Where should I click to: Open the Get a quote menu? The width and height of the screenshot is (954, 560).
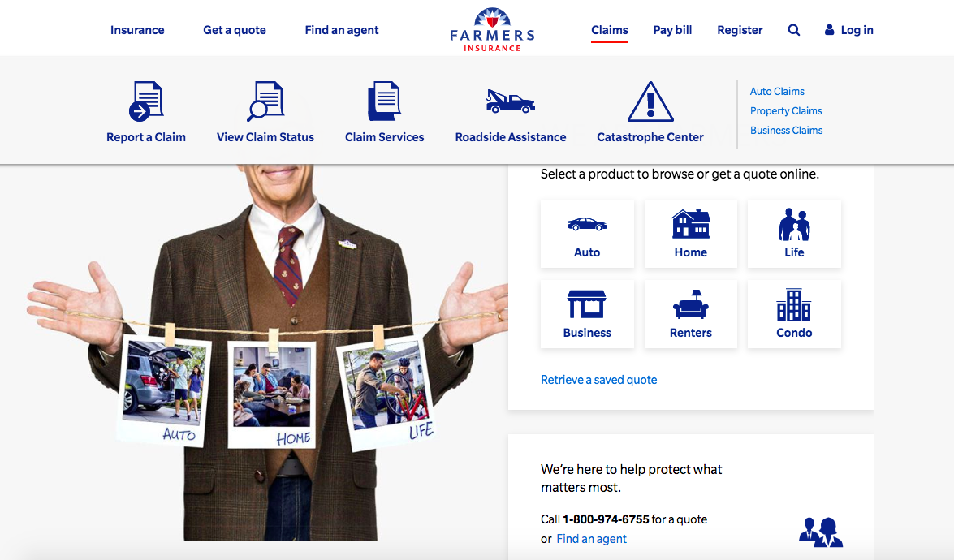coord(235,30)
